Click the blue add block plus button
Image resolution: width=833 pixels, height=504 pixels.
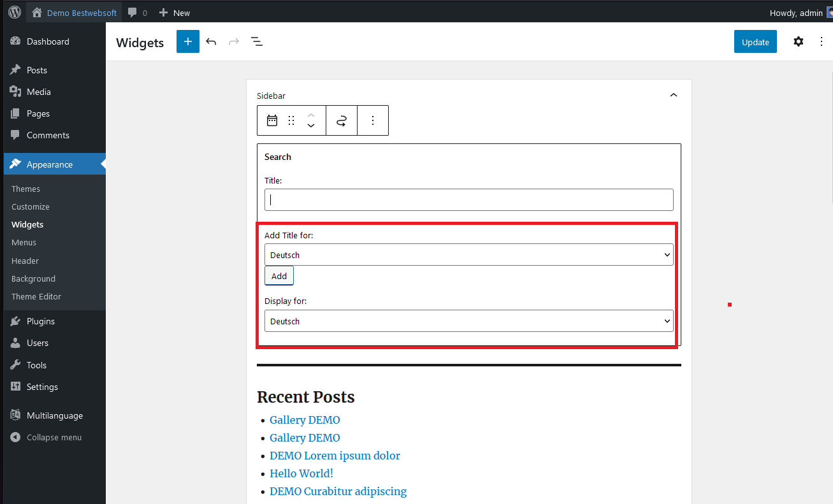[188, 41]
